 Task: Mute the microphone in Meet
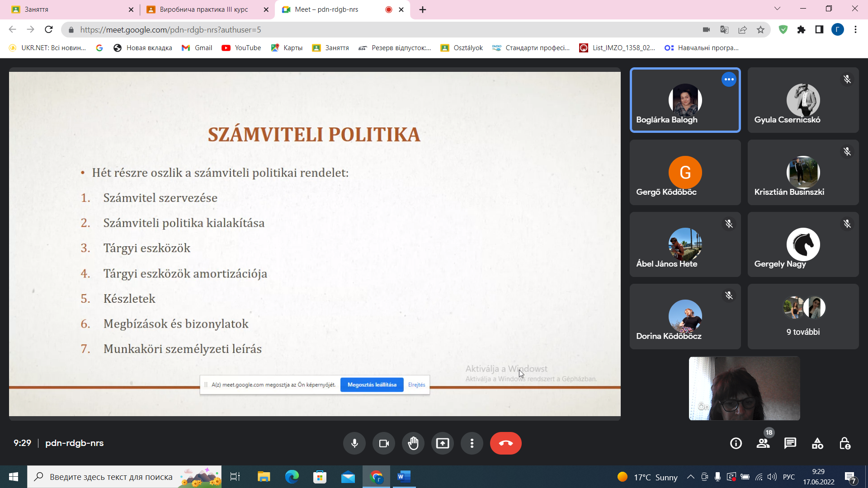coord(354,443)
